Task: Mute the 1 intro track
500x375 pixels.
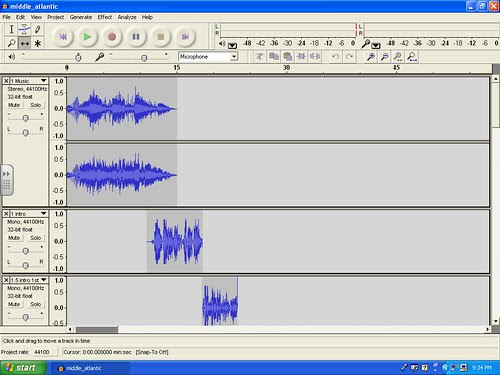Action: (14, 238)
